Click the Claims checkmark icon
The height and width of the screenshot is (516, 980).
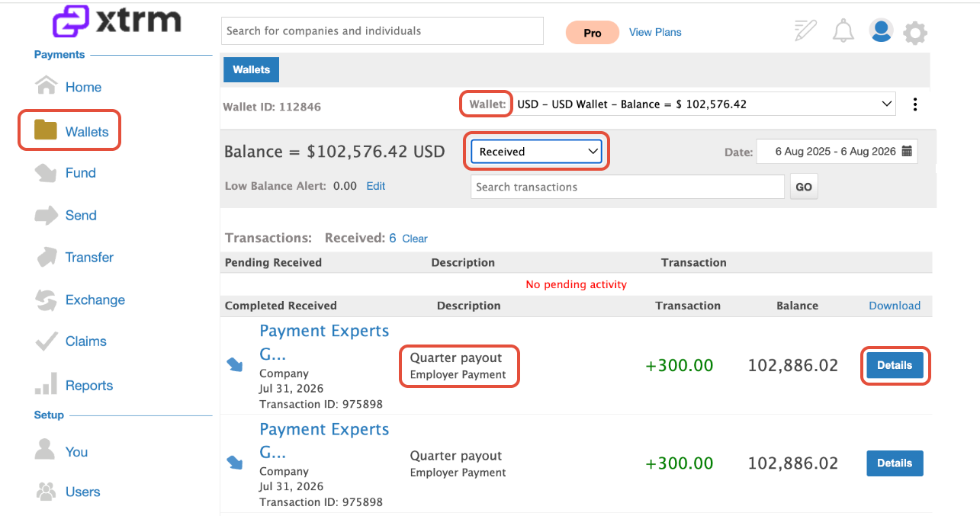point(47,341)
